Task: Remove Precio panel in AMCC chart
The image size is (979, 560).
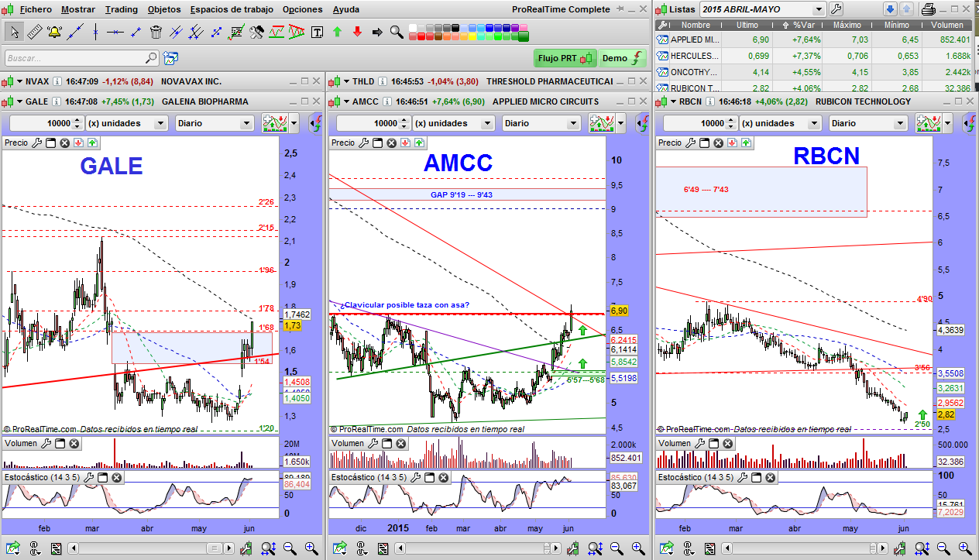Action: 392,143
